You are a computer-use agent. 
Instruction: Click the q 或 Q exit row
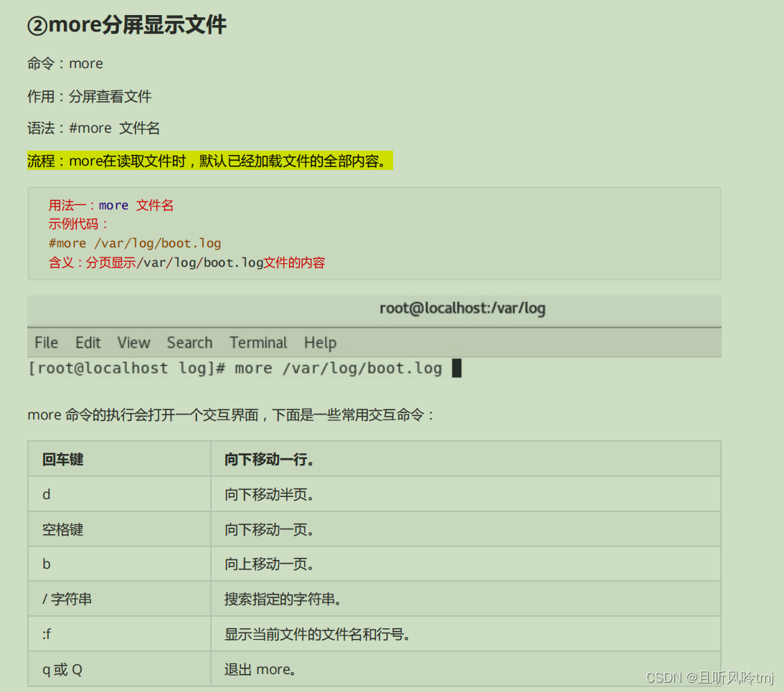click(x=62, y=668)
